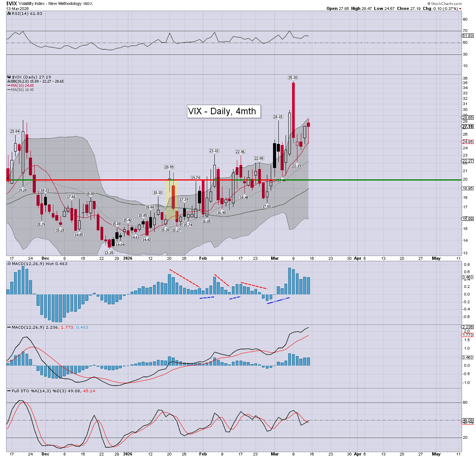Click the 23.10 price label in February
476x457 pixels.
click(214, 151)
